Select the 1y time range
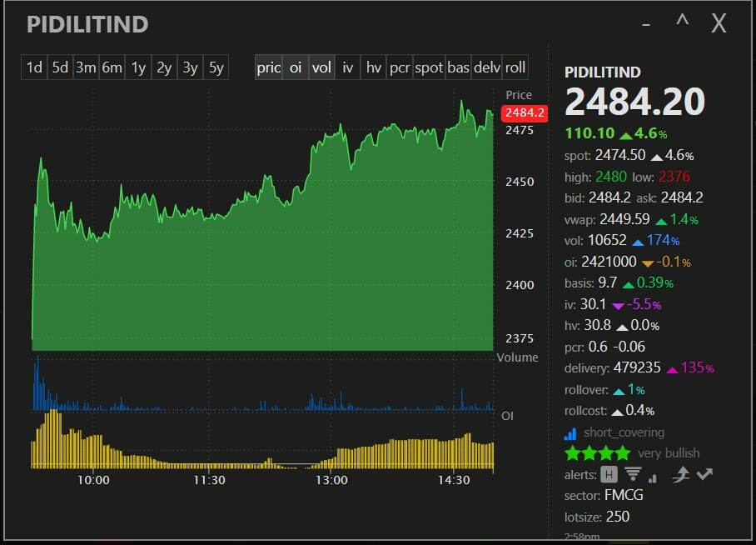Image resolution: width=756 pixels, height=545 pixels. pos(138,67)
